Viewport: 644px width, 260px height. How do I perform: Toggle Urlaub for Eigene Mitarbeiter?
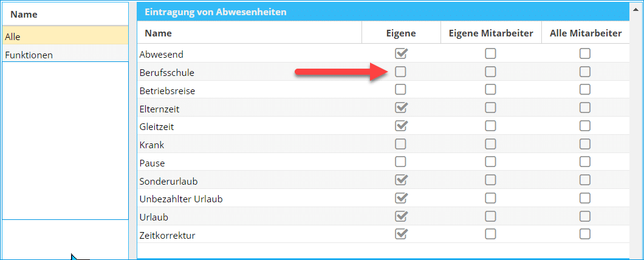490,216
